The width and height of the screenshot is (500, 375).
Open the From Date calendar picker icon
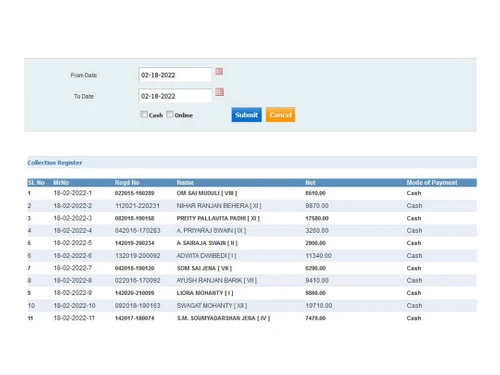219,72
